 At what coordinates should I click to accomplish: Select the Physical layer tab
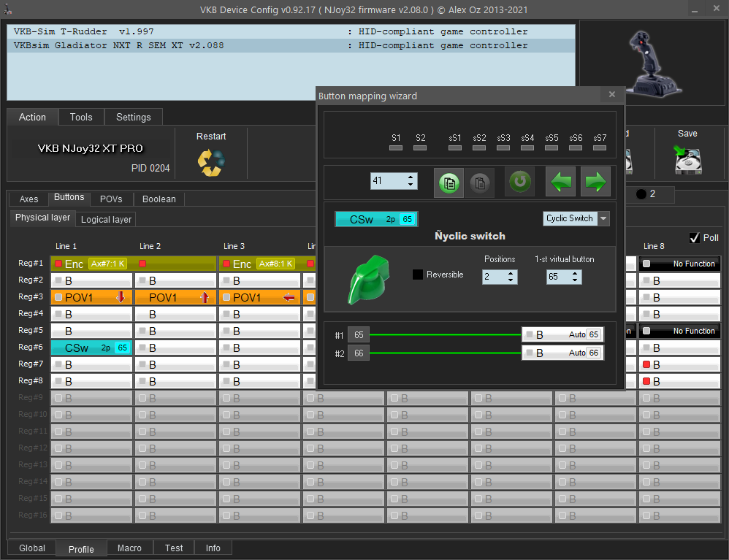pos(43,218)
